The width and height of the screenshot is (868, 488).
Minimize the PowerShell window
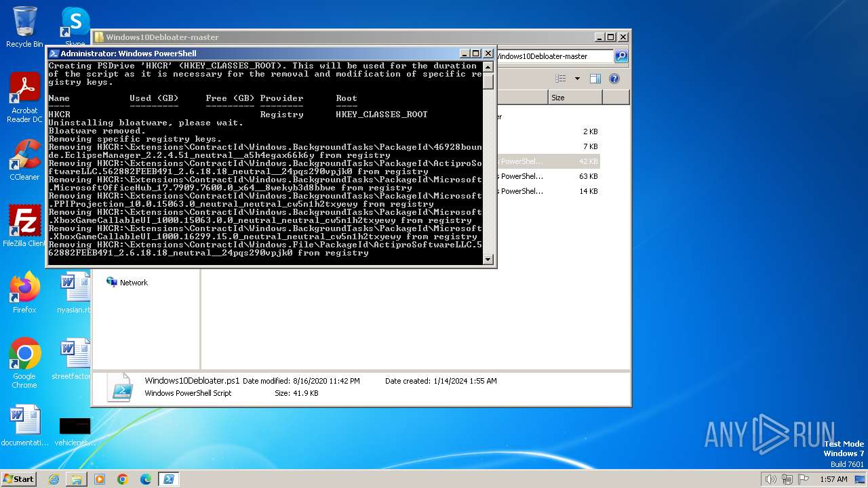[465, 54]
